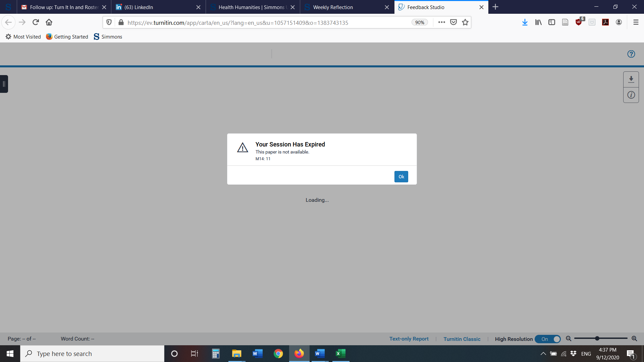Open the Turnitin Classic link
Screen dimensions: 644x362
pos(462,339)
